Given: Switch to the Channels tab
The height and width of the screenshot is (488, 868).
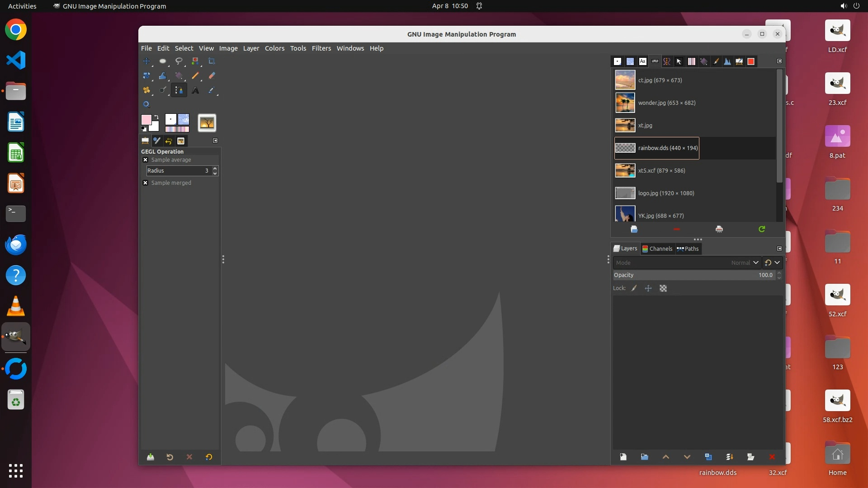Looking at the screenshot, I should click(x=657, y=249).
